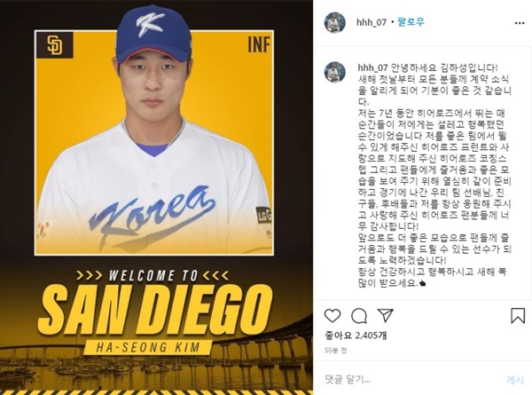
Task: View the 좋아요 2,405개 likes list
Action: 356,336
